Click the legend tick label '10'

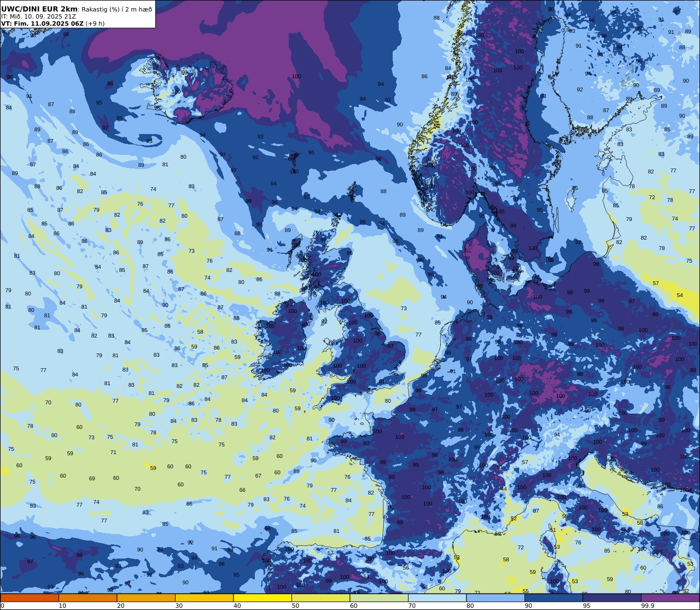click(62, 606)
